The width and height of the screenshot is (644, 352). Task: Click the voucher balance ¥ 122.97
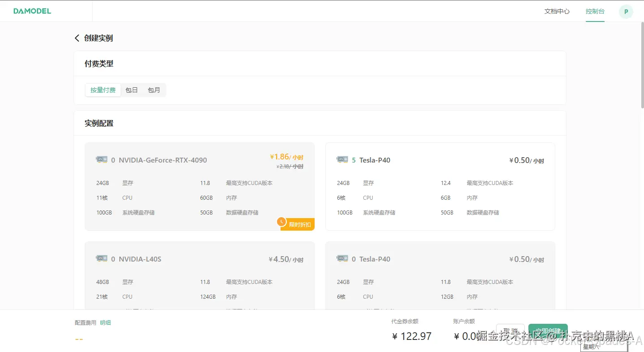(x=412, y=336)
